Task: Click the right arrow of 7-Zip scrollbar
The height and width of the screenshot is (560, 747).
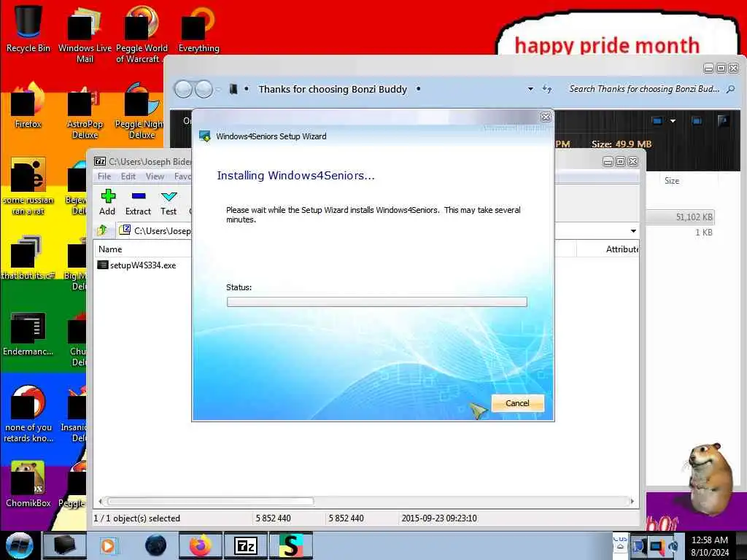Action: 632,501
